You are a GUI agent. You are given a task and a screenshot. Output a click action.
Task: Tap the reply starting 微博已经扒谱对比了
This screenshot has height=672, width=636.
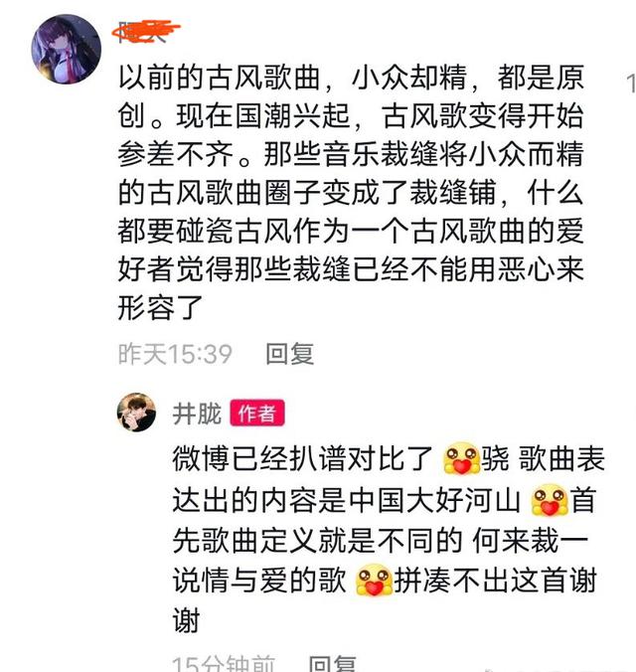click(x=389, y=540)
